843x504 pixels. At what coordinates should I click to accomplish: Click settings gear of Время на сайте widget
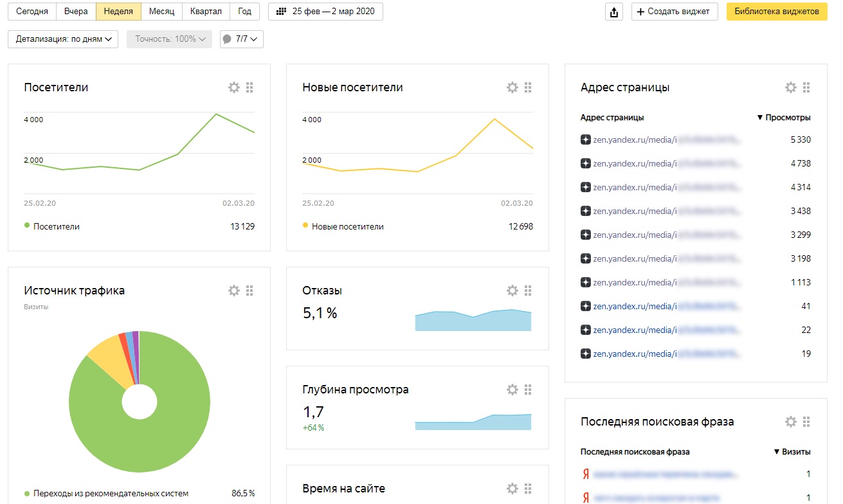pos(512,489)
